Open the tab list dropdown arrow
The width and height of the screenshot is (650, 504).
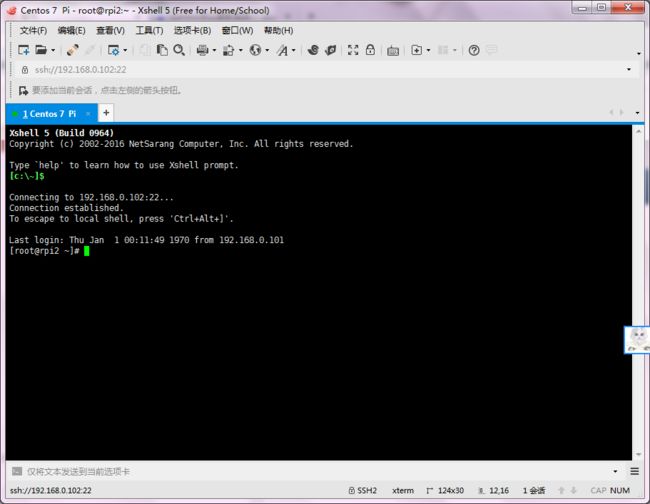click(637, 113)
